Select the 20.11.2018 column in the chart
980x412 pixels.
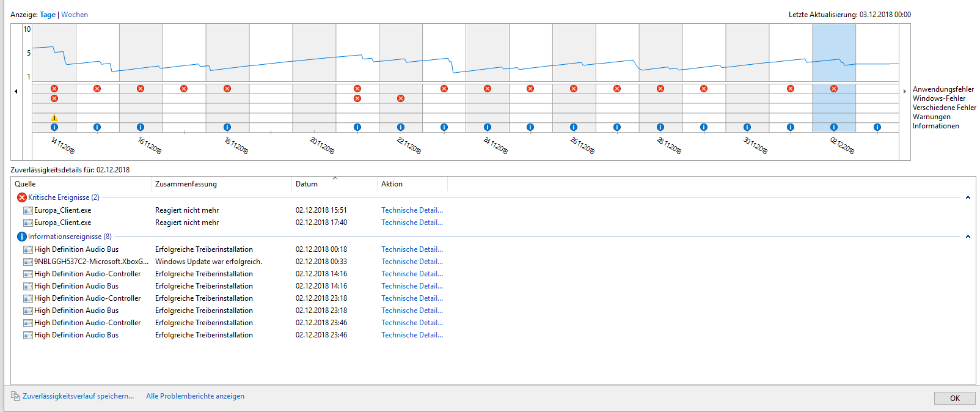click(x=314, y=76)
